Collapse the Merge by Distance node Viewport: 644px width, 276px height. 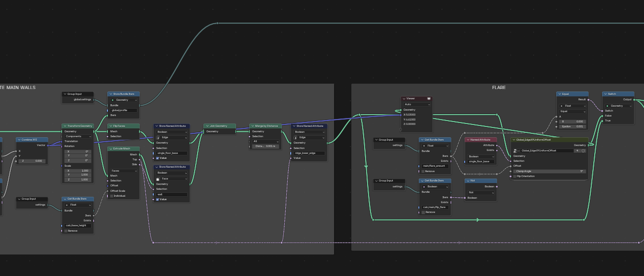(x=252, y=126)
